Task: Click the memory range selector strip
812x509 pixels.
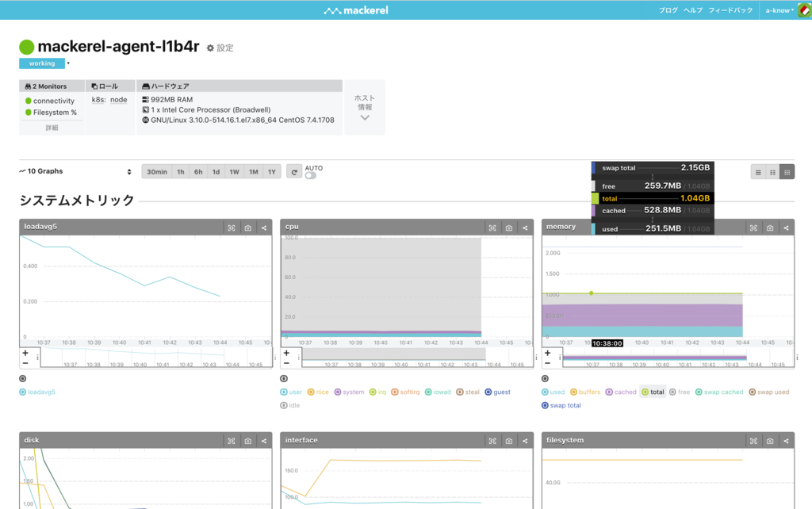Action: [679, 358]
